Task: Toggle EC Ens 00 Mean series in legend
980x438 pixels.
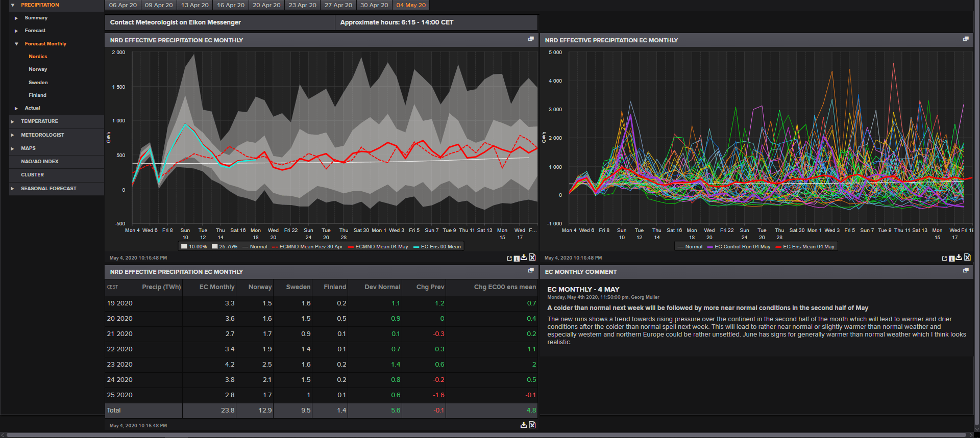Action: pos(437,247)
